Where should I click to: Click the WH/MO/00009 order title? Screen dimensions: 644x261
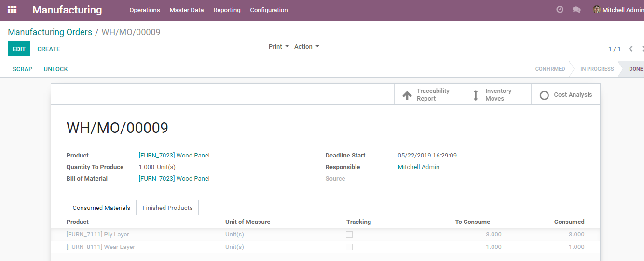click(117, 128)
